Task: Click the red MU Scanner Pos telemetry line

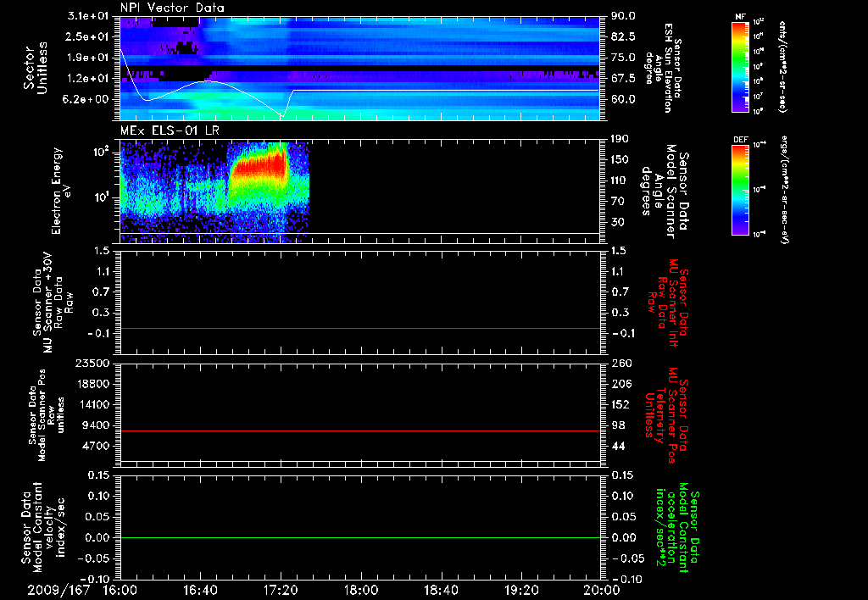Action: click(359, 431)
